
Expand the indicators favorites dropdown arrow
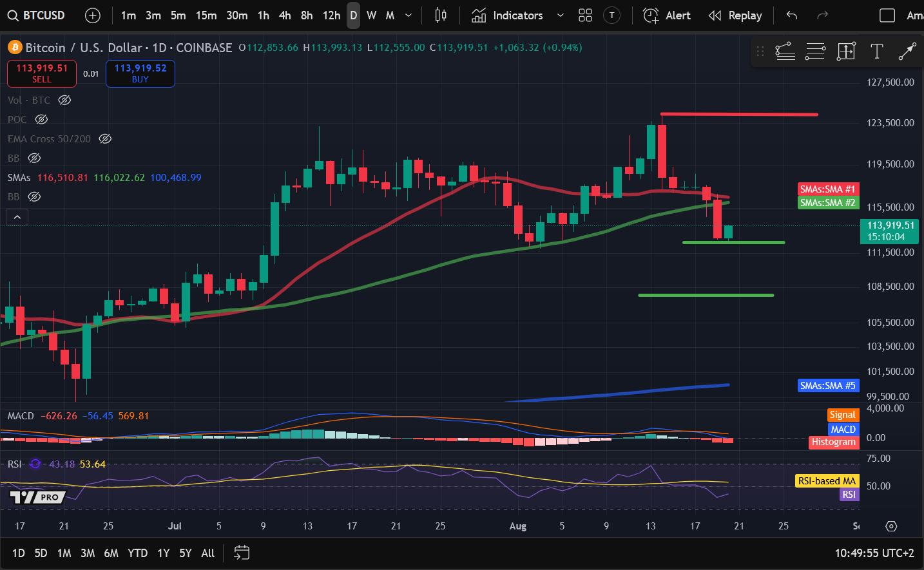pyautogui.click(x=561, y=15)
